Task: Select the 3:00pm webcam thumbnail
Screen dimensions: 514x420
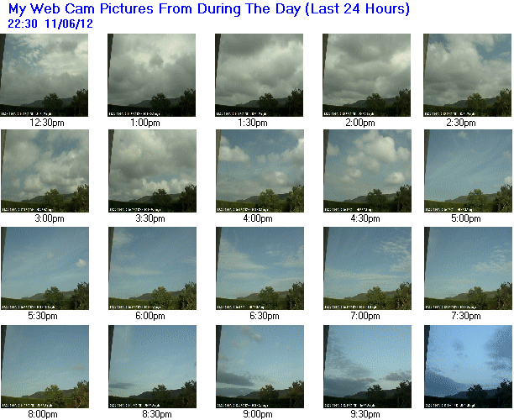Action: tap(45, 171)
